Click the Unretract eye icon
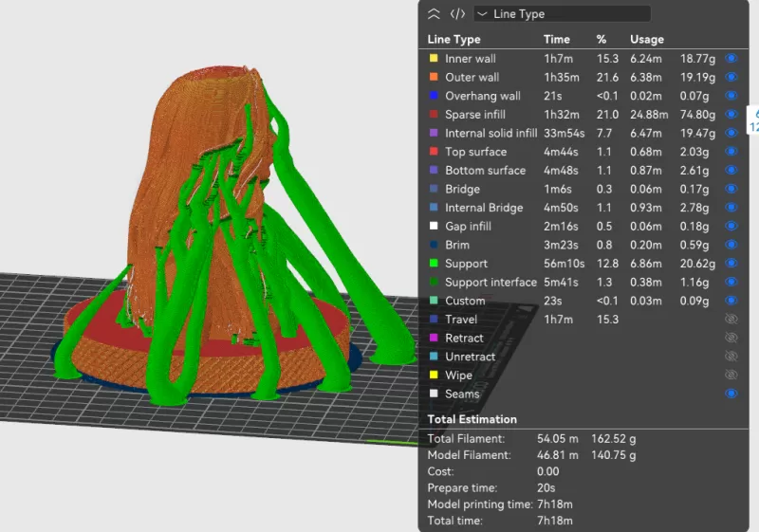 tap(731, 357)
